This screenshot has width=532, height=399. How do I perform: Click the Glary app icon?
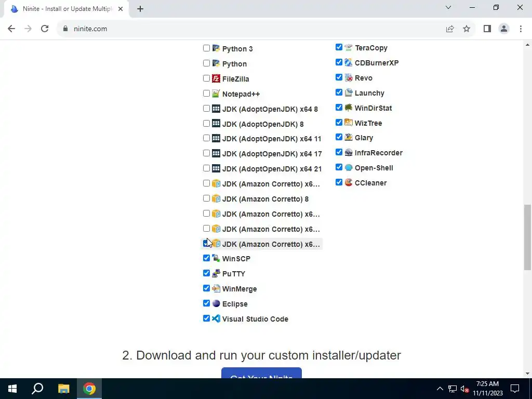coord(349,137)
